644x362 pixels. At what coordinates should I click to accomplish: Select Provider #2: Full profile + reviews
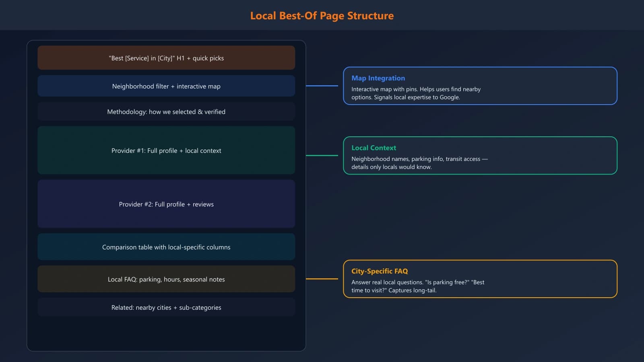point(166,204)
